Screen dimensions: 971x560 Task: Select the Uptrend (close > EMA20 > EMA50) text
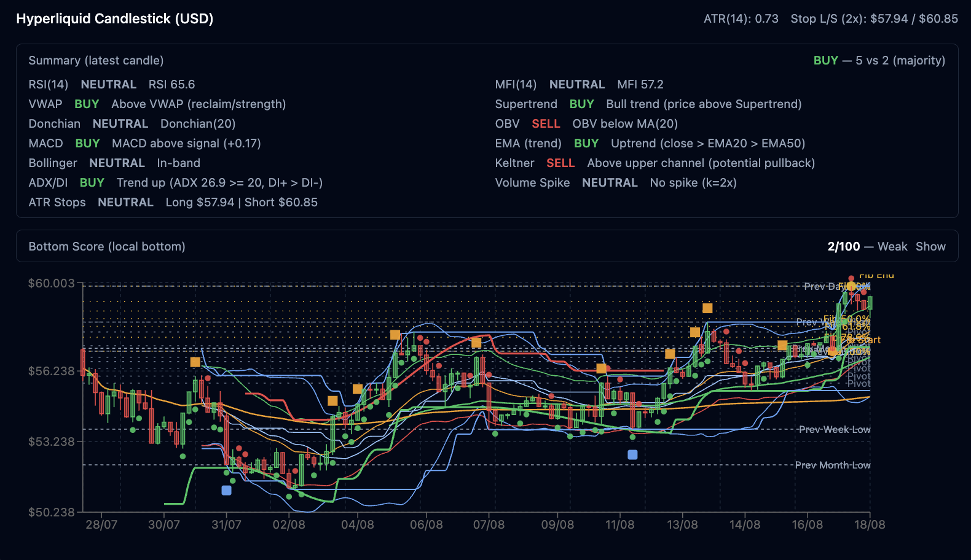(708, 143)
